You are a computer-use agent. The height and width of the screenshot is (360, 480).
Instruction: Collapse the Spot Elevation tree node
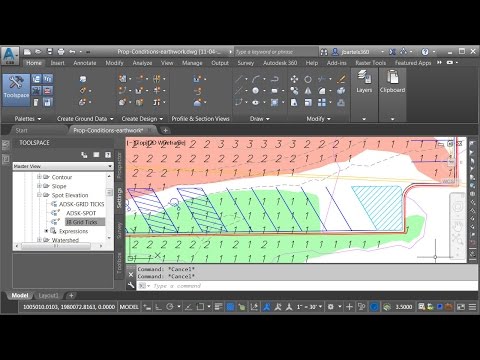[x=39, y=195]
